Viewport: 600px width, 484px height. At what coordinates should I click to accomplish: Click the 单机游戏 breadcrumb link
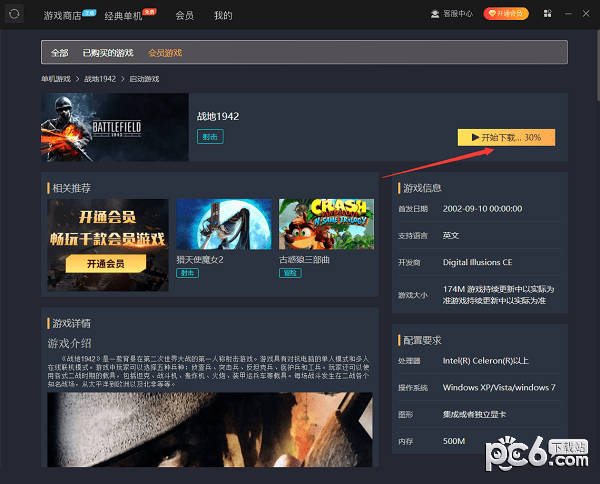pyautogui.click(x=56, y=79)
